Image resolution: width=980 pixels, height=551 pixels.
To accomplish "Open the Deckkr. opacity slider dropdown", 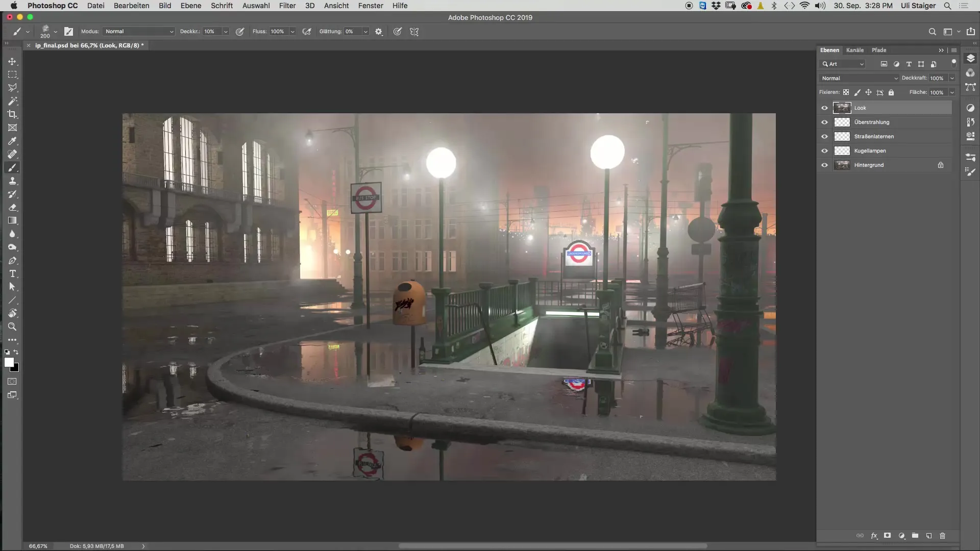I will (x=226, y=32).
